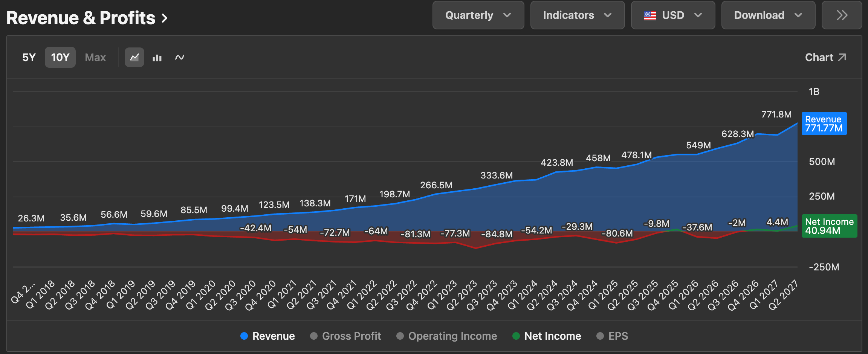Click the chevron beside Revenue & Profits

point(164,18)
